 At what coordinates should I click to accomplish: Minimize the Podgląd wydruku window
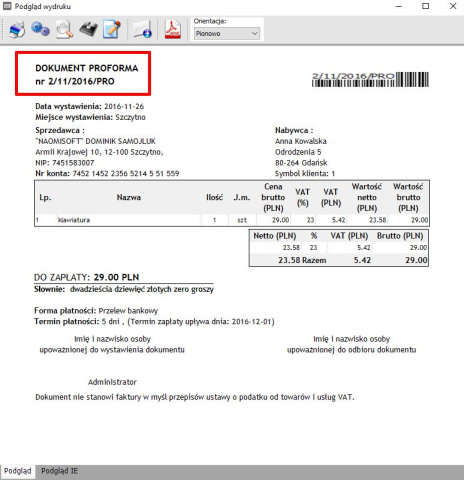pyautogui.click(x=399, y=6)
